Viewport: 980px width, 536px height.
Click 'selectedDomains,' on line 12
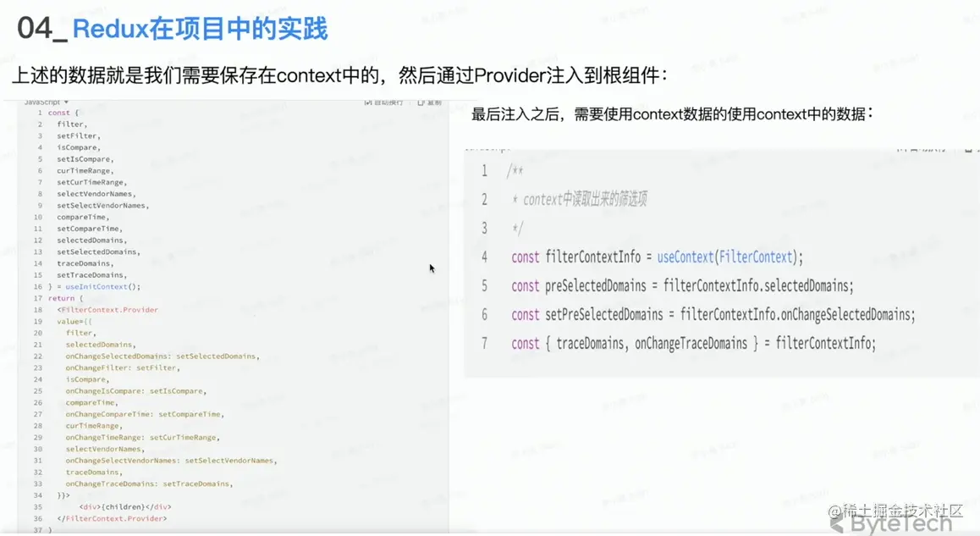click(x=92, y=240)
